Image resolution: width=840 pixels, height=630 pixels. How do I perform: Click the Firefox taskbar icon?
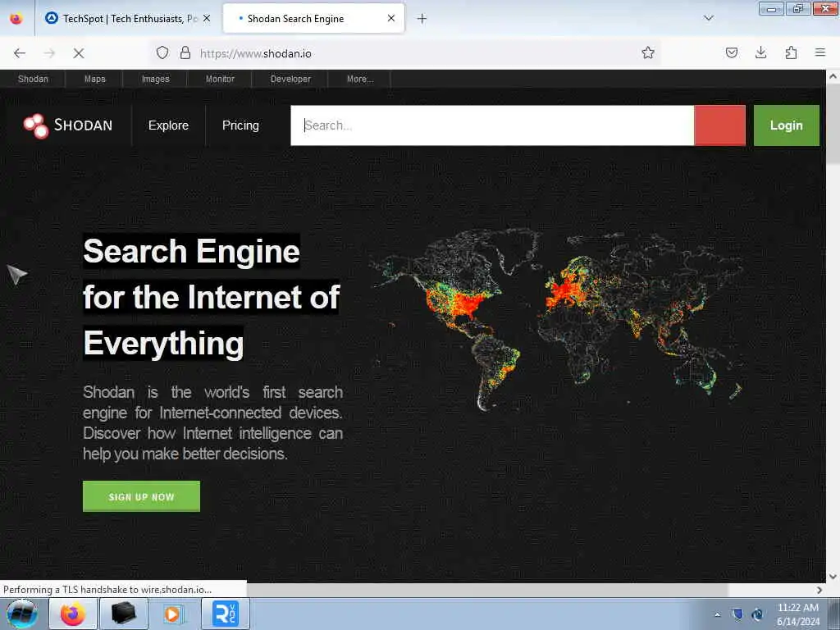pyautogui.click(x=73, y=614)
